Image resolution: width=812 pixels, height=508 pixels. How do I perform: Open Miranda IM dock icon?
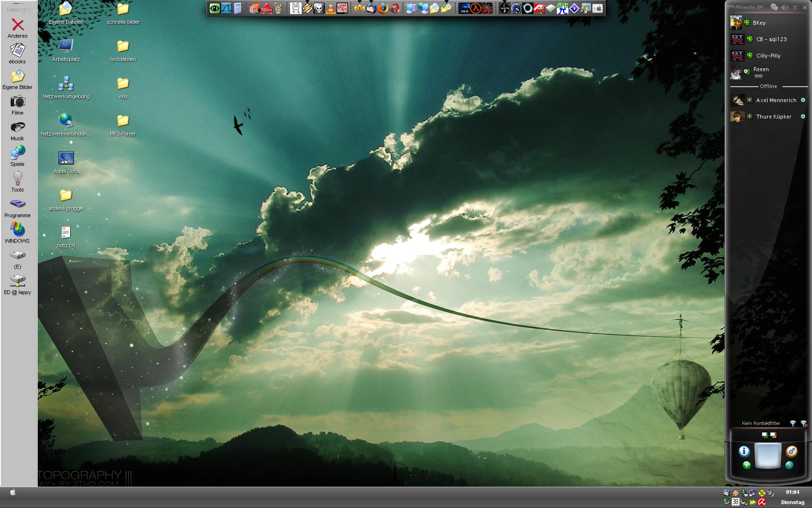tap(359, 8)
